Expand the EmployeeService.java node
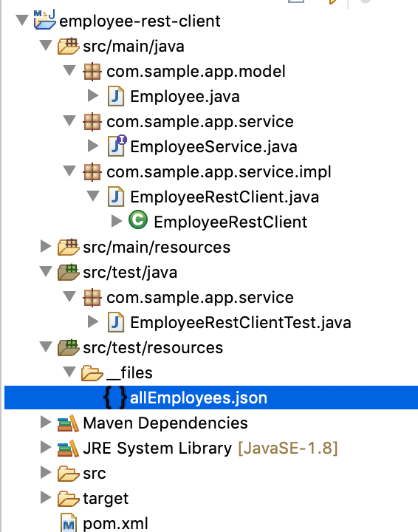 pos(93,146)
